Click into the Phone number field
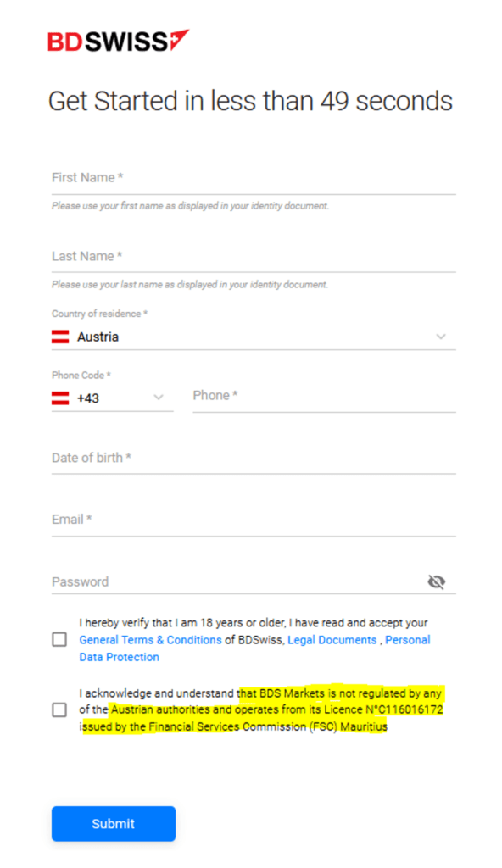502x868 pixels. tap(324, 397)
